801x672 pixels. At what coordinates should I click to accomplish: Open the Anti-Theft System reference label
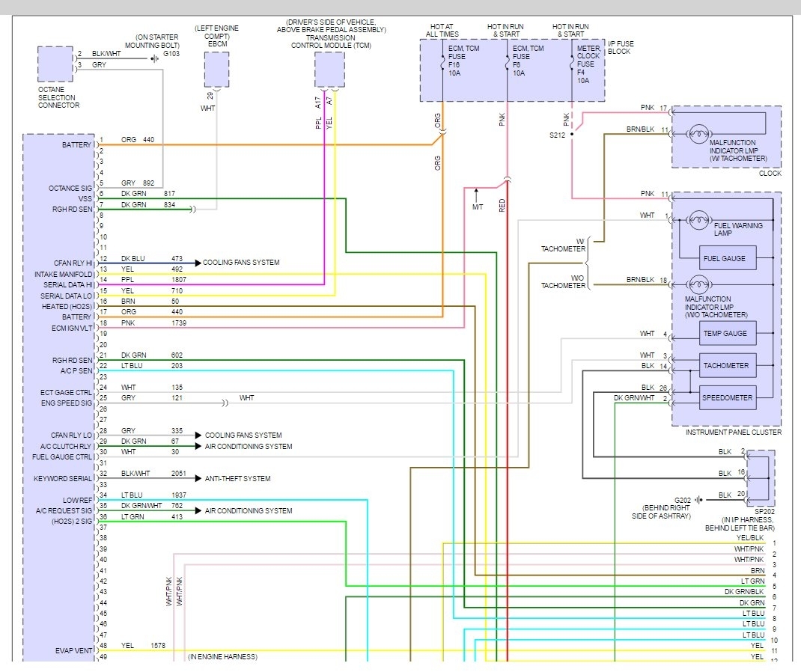click(238, 479)
